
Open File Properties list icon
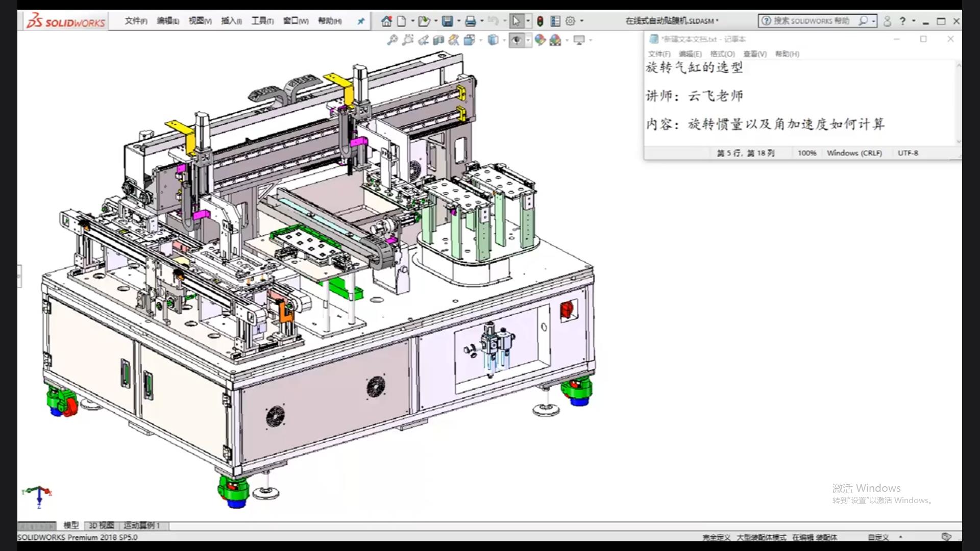[555, 21]
